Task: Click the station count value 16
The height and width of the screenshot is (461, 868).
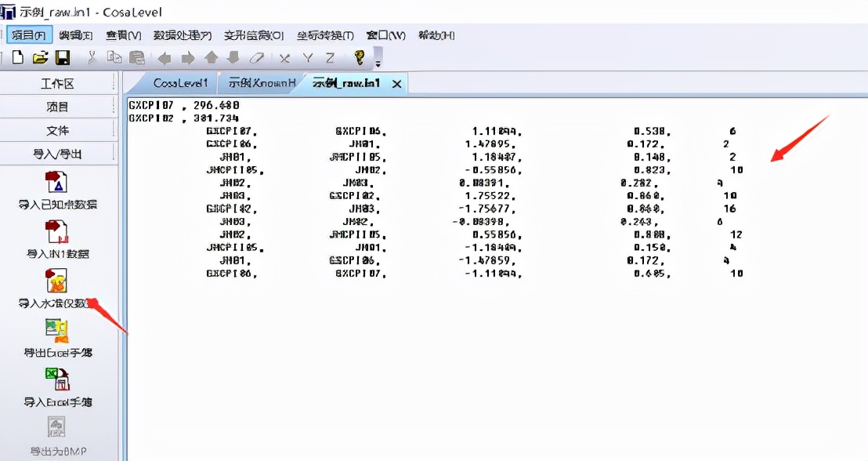Action: coord(730,209)
